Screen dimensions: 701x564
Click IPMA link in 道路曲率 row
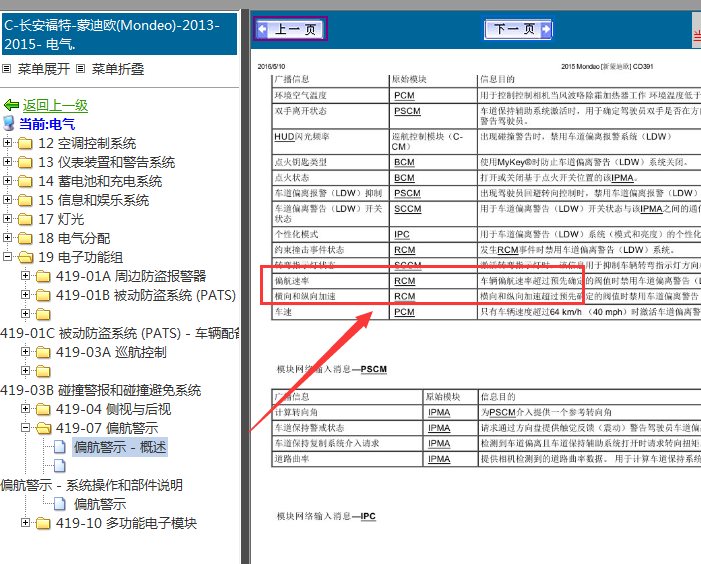[439, 459]
